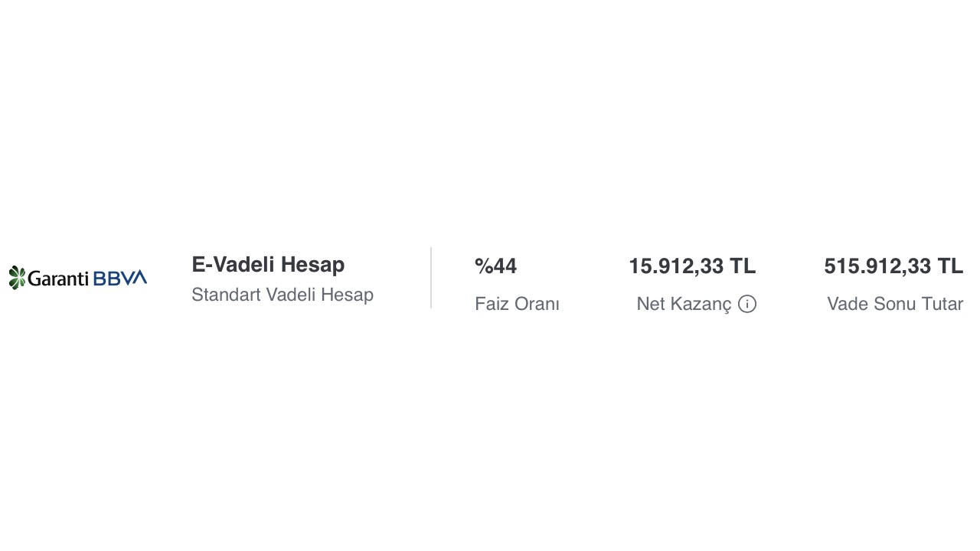The image size is (980, 551).
Task: Click the Garanti wordmark in the logo
Action: (x=58, y=279)
